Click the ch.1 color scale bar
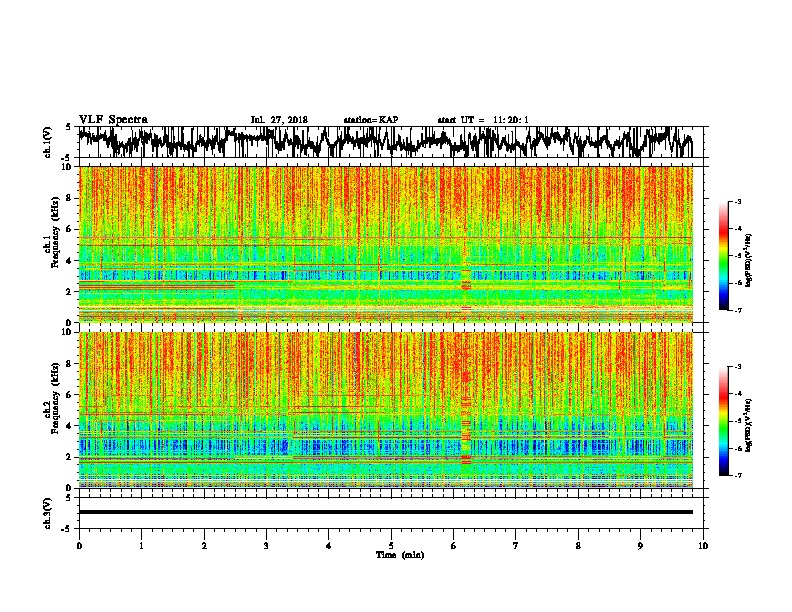Viewport: 792px width, 612px height. coord(723,256)
